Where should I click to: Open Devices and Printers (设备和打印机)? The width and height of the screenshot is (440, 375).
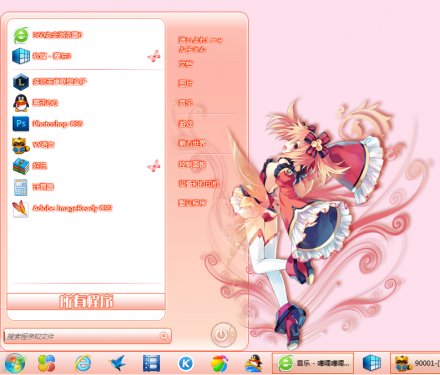coord(199,184)
